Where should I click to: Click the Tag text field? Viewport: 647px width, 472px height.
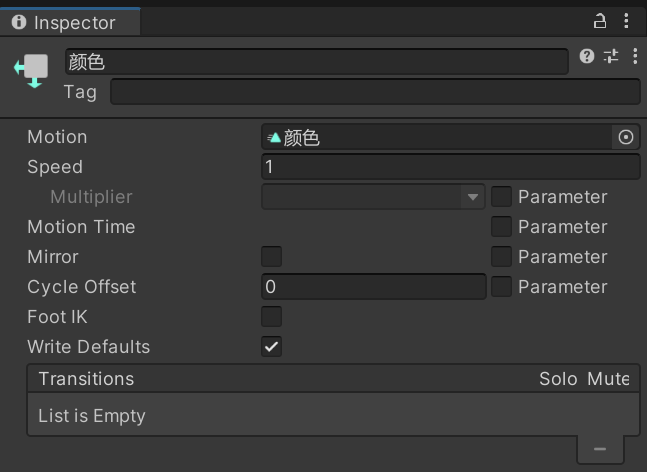(374, 92)
